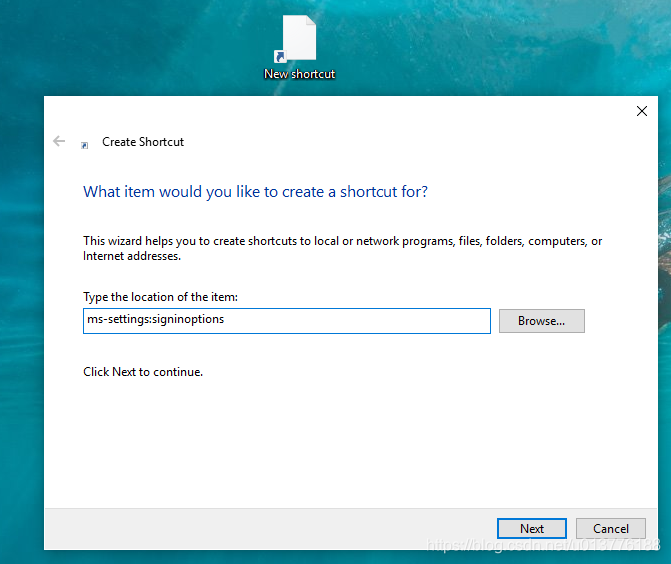Screen dimensions: 671x564
Task: Close the Create Shortcut dialog
Action: click(641, 111)
